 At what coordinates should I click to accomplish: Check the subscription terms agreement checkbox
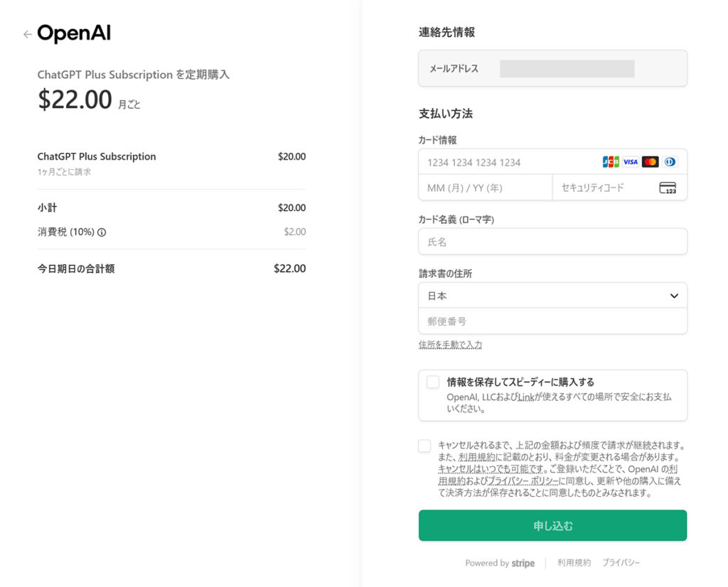pyautogui.click(x=424, y=446)
